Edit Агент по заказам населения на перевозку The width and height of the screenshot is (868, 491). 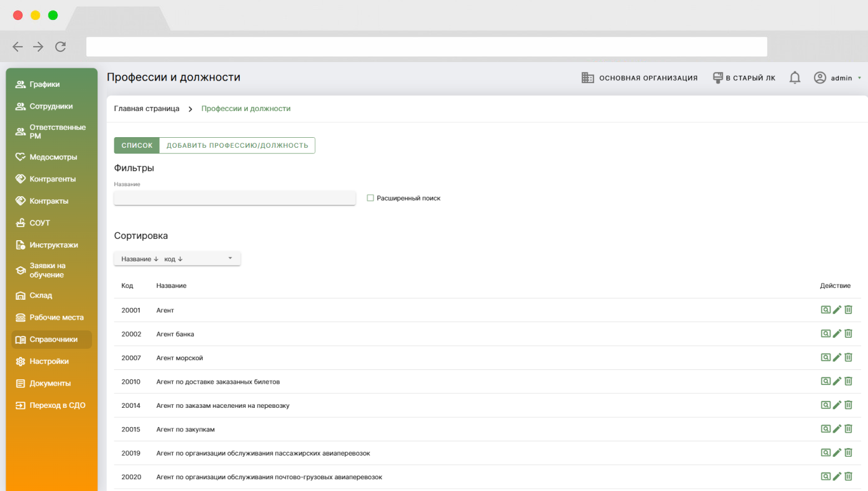(x=837, y=405)
